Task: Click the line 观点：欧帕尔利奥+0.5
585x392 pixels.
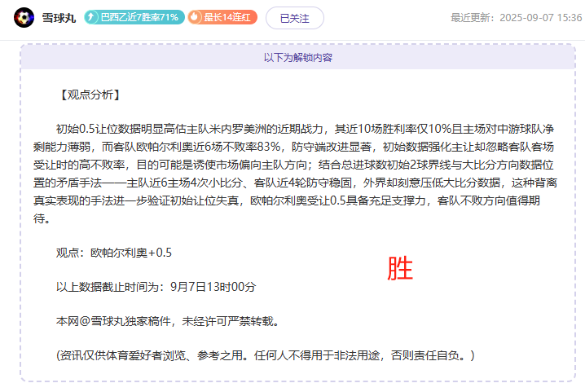Action: coord(114,253)
